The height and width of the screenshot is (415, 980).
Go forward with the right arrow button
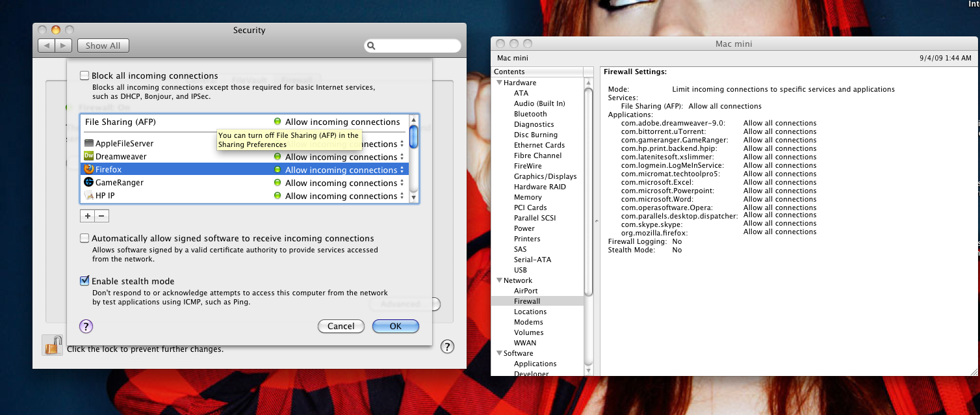pyautogui.click(x=63, y=46)
